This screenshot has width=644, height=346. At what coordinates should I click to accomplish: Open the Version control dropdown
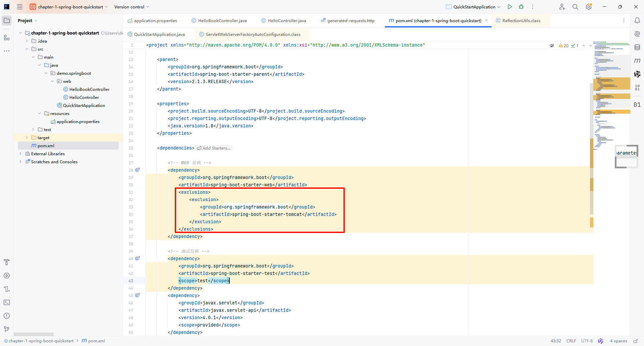coord(131,7)
